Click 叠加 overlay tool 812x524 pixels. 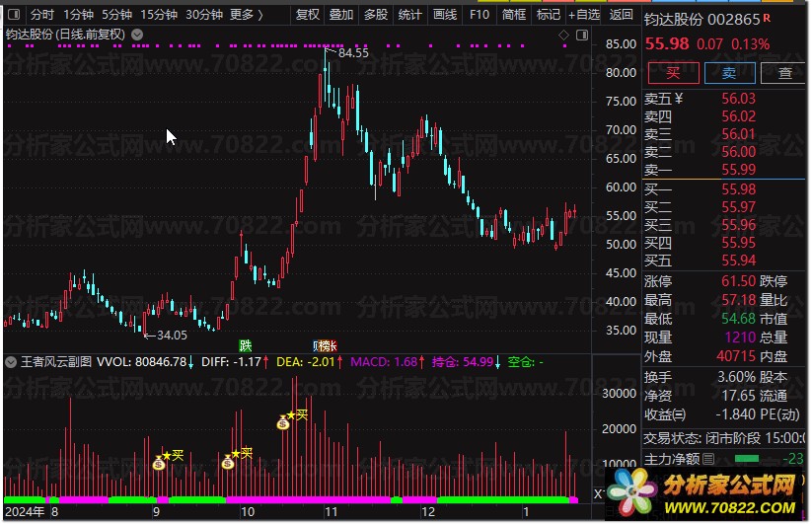[x=341, y=15]
